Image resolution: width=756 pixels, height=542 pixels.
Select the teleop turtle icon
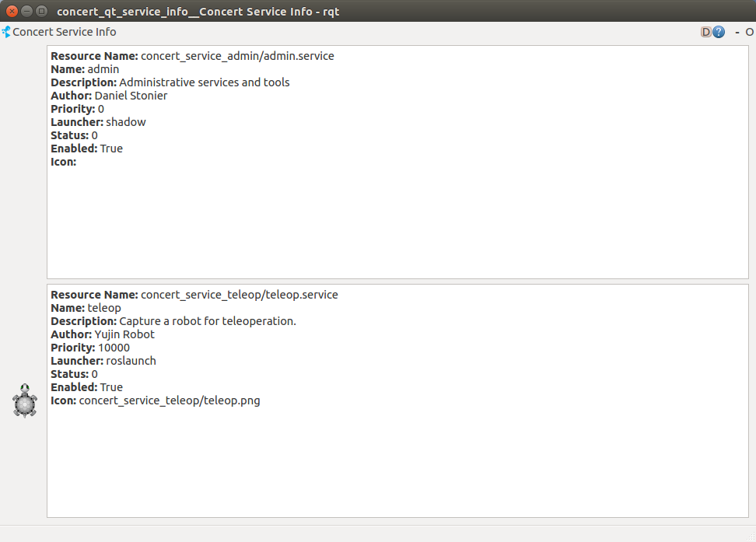[25, 400]
